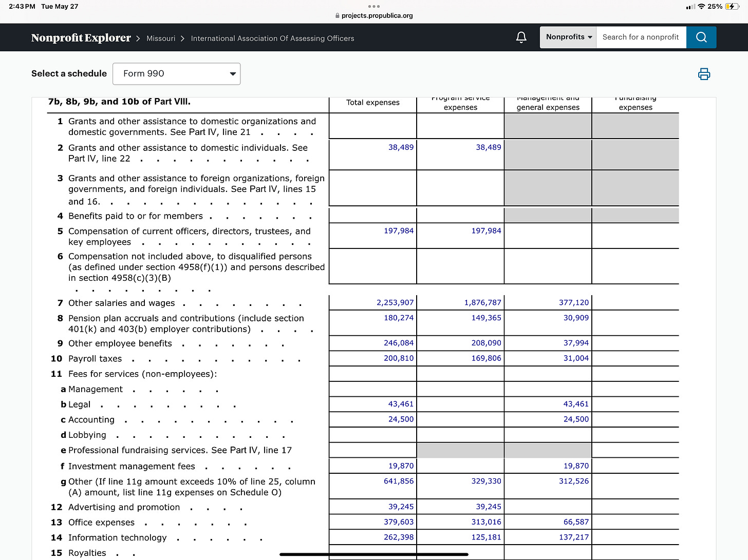Tap the home indicator bar
Viewport: 748px width, 560px height.
pyautogui.click(x=374, y=554)
